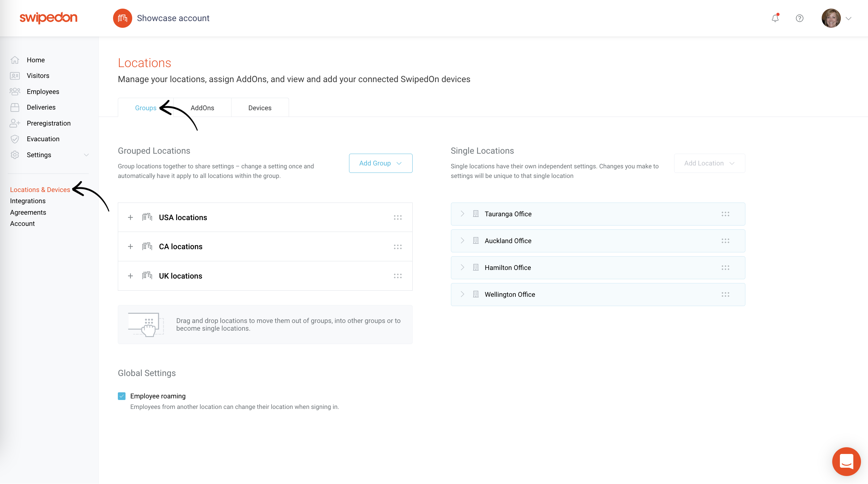Viewport: 868px width, 484px height.
Task: Toggle the Employee roaming checkbox
Action: (122, 396)
